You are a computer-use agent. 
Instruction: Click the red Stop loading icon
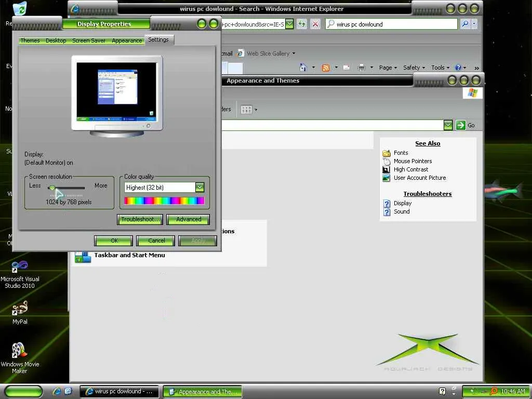315,24
